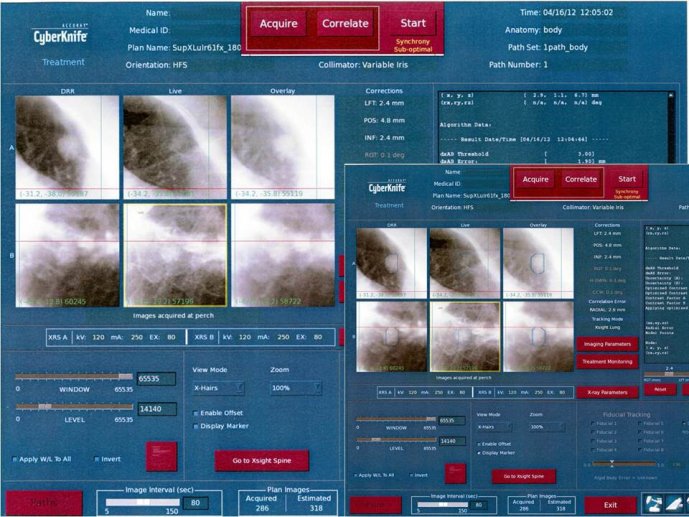Select Live image A in large window
This screenshot has width=689, height=517.
point(175,147)
